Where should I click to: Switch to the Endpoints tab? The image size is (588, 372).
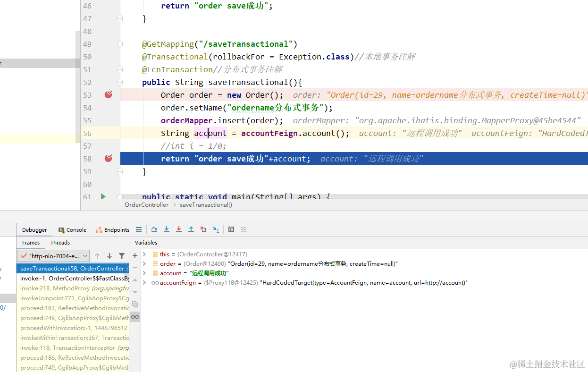pos(112,230)
